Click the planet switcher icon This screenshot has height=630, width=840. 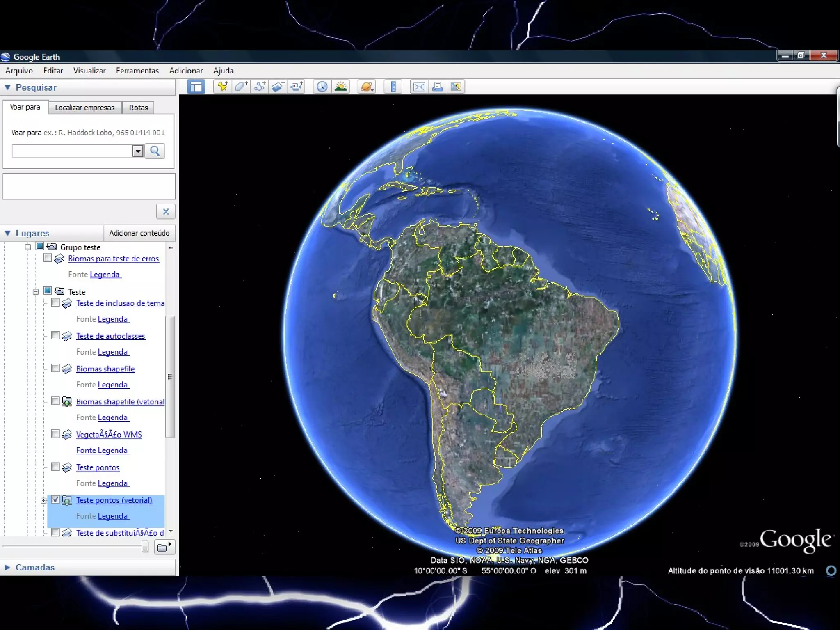click(367, 87)
